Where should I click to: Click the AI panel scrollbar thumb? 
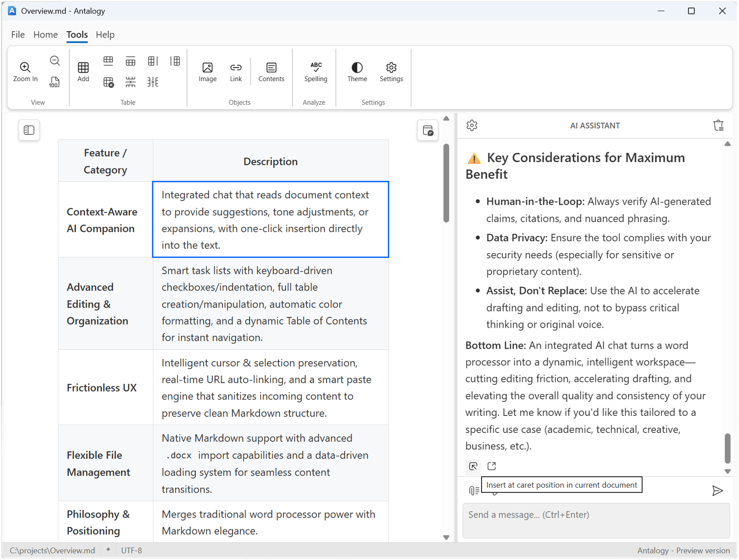click(x=728, y=448)
